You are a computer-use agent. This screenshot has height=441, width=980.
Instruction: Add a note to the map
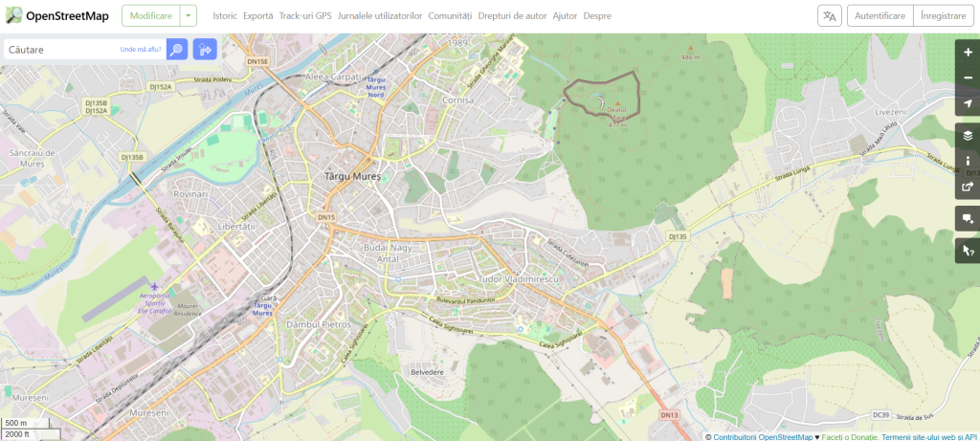[968, 218]
